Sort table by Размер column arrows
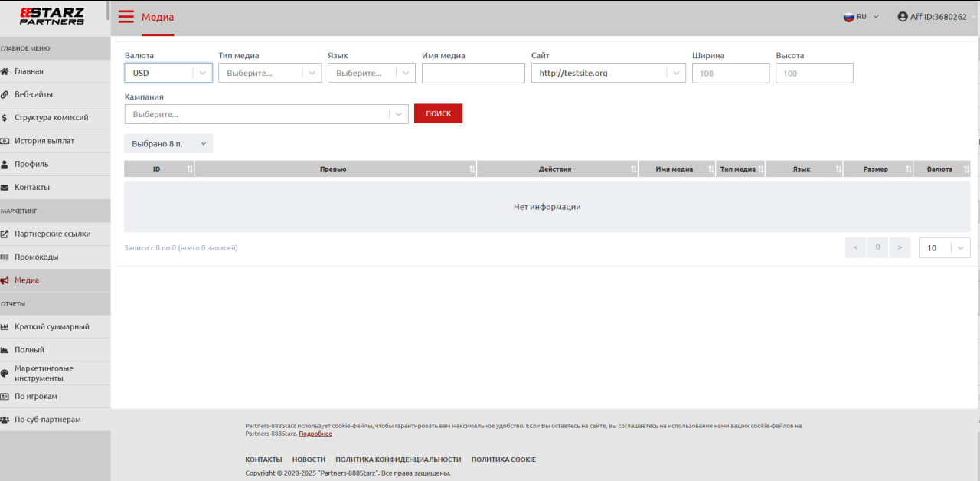980x481 pixels. tap(908, 169)
